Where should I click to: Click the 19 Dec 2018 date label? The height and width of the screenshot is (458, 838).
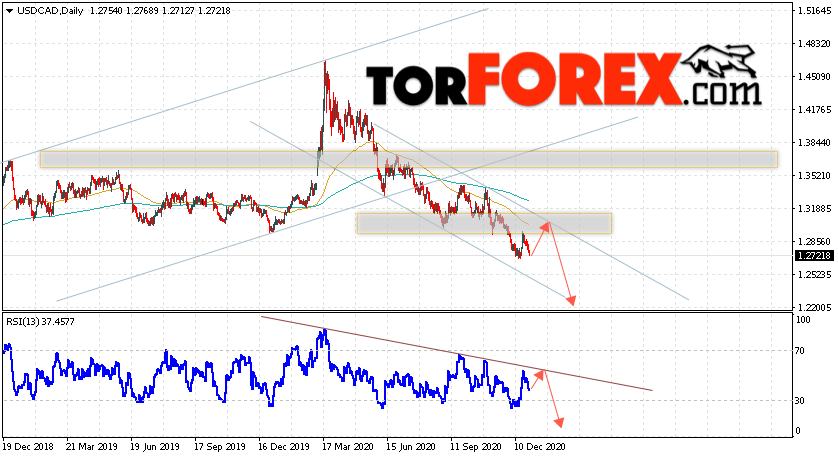coord(26,447)
